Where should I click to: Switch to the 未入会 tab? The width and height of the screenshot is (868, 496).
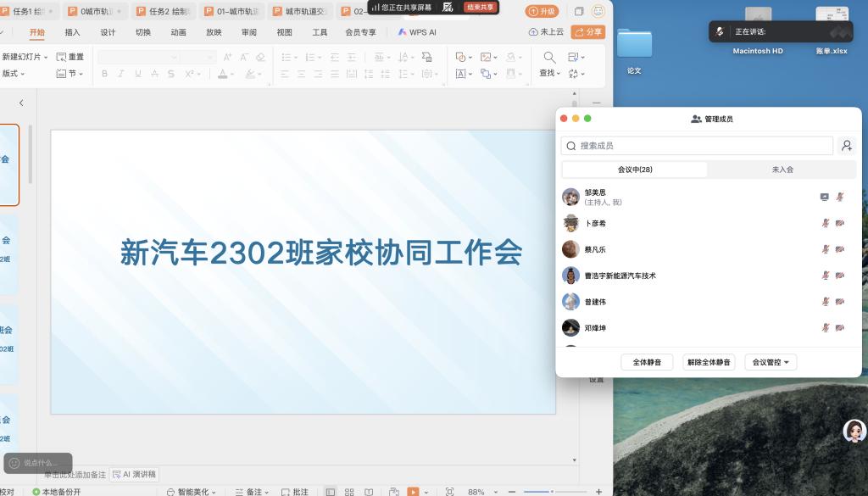click(782, 170)
